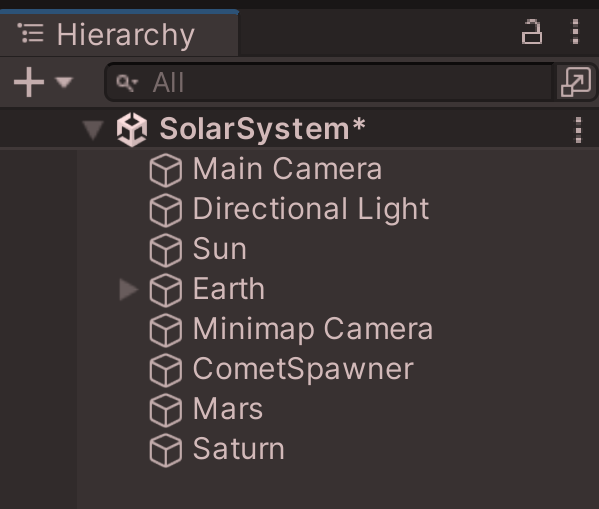Image resolution: width=599 pixels, height=509 pixels.
Task: Click the Hierarchy search field
Action: pos(330,82)
